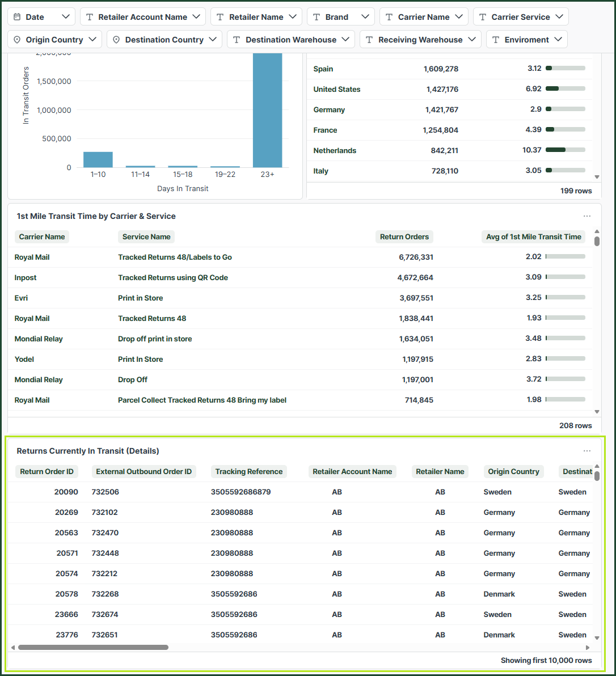This screenshot has width=616, height=676.
Task: Expand the Receiving Warehouse filter
Action: point(420,39)
